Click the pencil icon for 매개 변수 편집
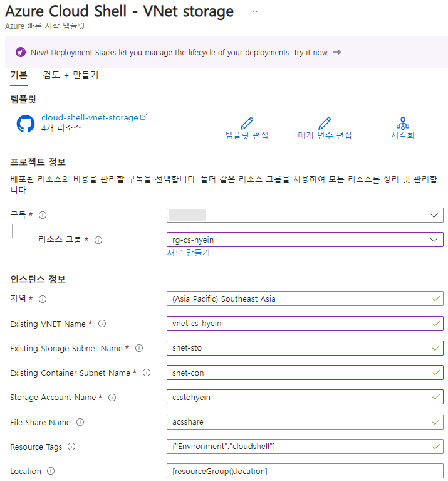448x481 pixels. pyautogui.click(x=325, y=124)
